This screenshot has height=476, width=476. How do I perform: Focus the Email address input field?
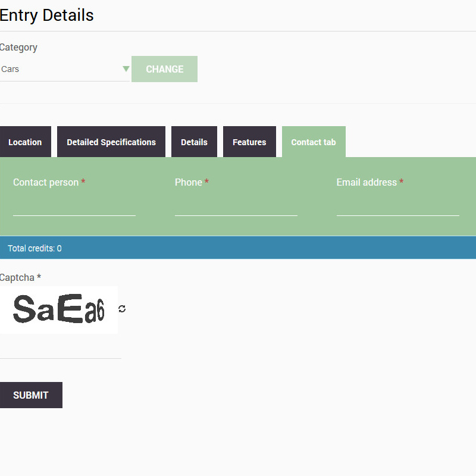coord(397,206)
